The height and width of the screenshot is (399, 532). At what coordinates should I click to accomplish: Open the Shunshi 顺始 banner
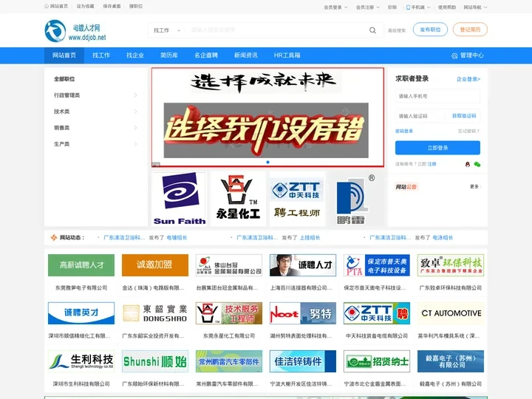click(x=155, y=361)
